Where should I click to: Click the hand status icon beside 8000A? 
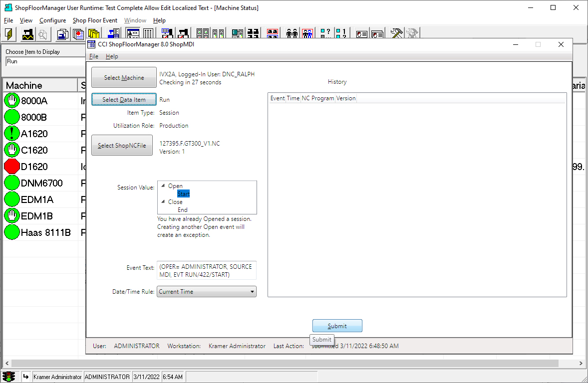pos(11,100)
